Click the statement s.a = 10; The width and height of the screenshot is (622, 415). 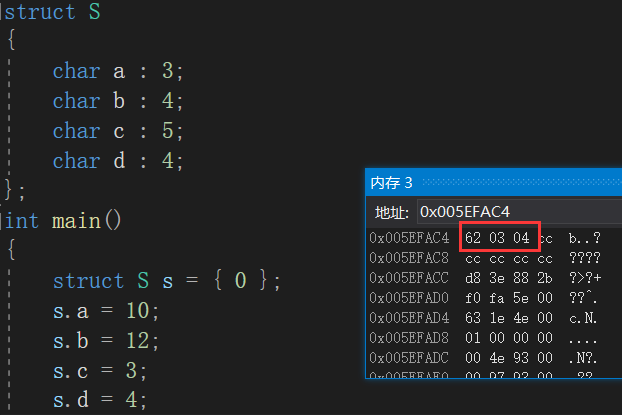pos(106,310)
